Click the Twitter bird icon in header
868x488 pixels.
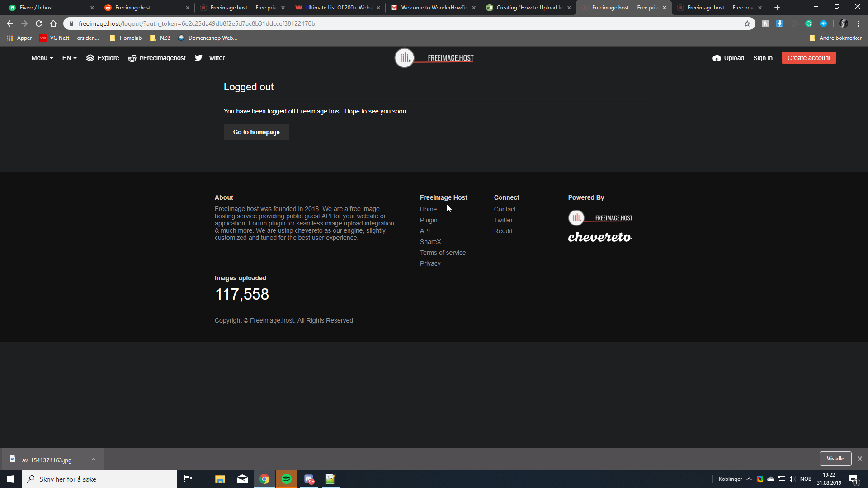tap(198, 58)
